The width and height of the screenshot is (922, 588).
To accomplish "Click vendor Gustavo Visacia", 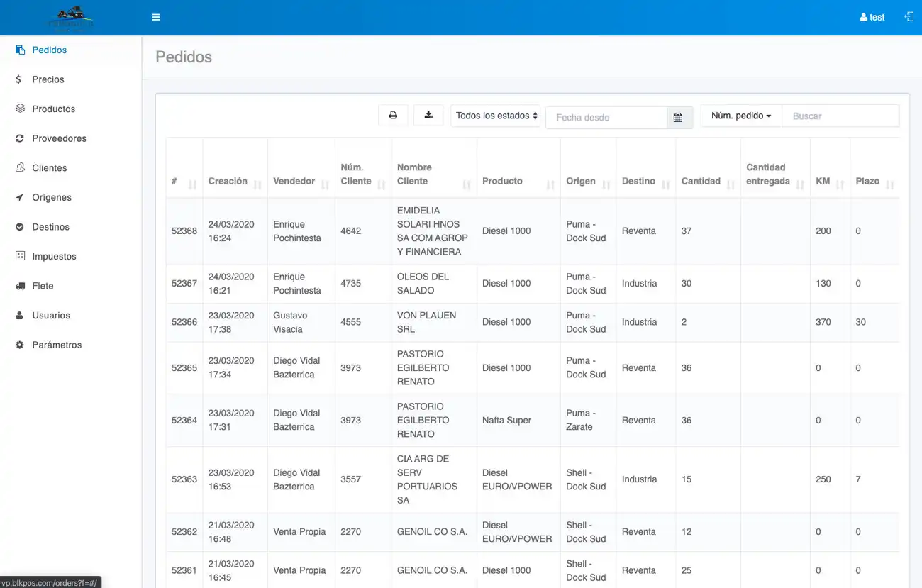I will (x=290, y=322).
